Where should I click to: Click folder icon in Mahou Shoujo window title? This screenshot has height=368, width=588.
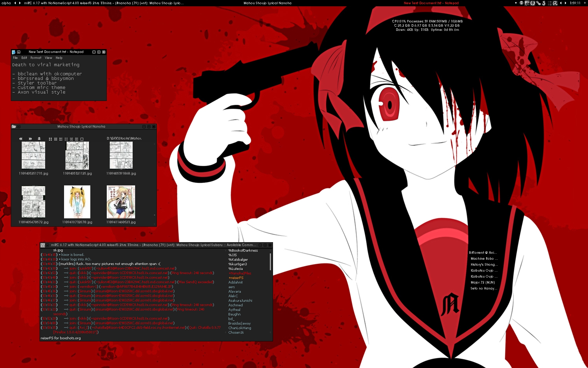[x=14, y=127]
